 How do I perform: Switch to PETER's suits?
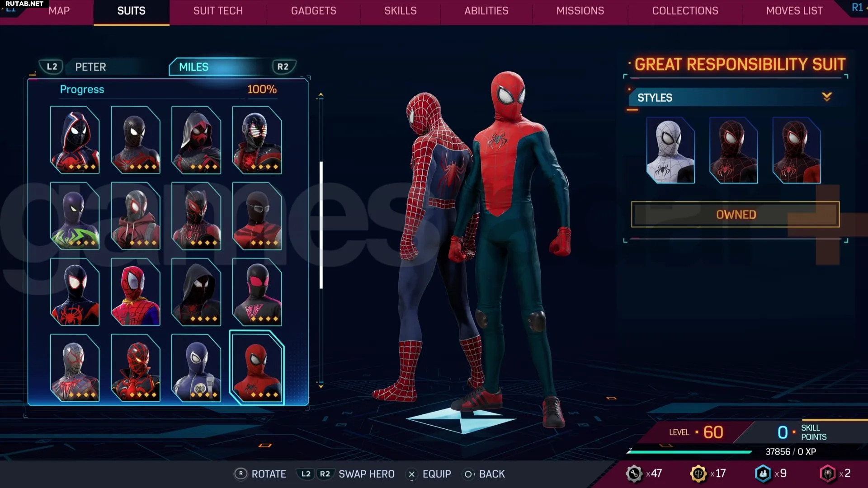[x=90, y=67]
